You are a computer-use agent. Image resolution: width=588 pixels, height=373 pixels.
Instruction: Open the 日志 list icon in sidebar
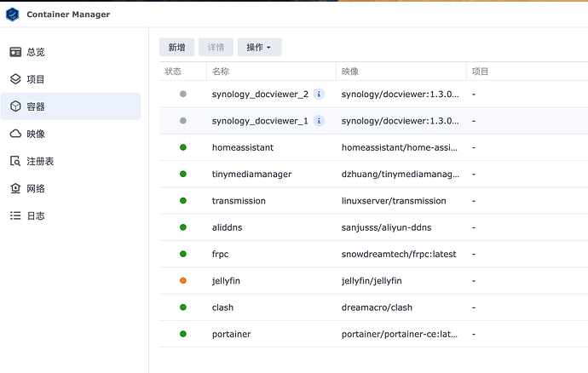pyautogui.click(x=15, y=215)
